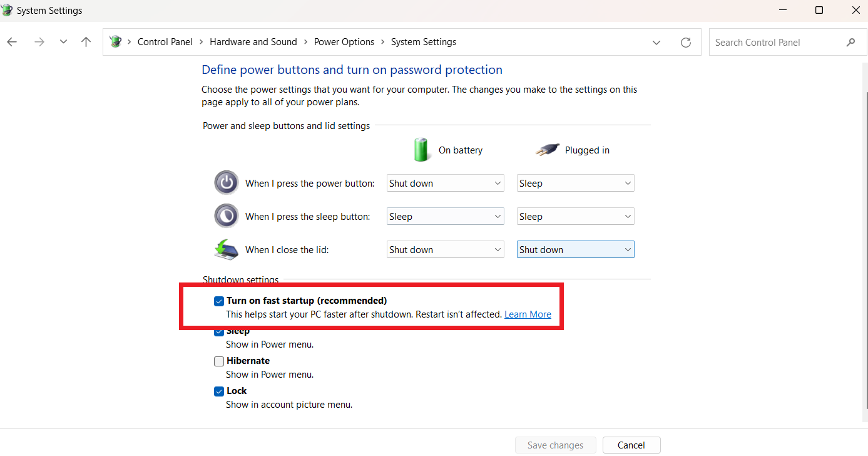Image resolution: width=868 pixels, height=456 pixels.
Task: Go to Hardware and Sound breadcrumb
Action: 253,42
